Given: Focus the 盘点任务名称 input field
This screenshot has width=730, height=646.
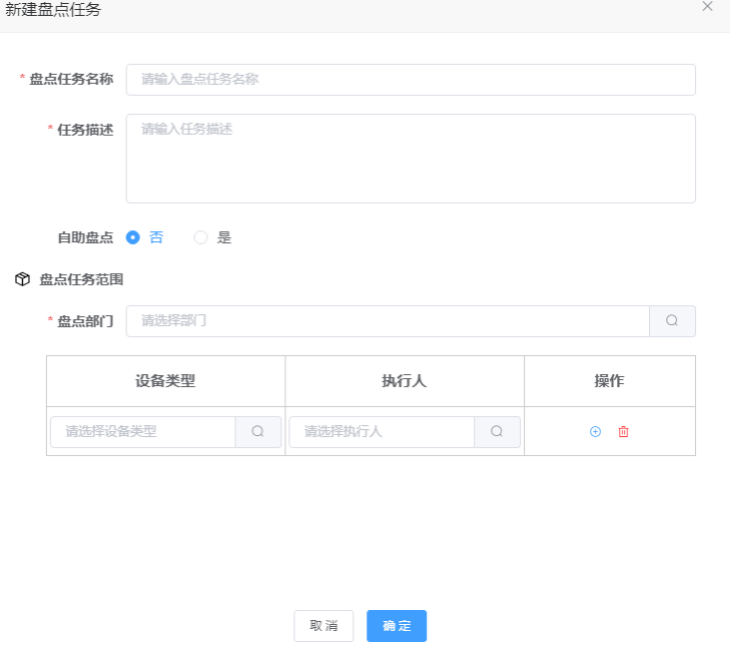Looking at the screenshot, I should 411,80.
